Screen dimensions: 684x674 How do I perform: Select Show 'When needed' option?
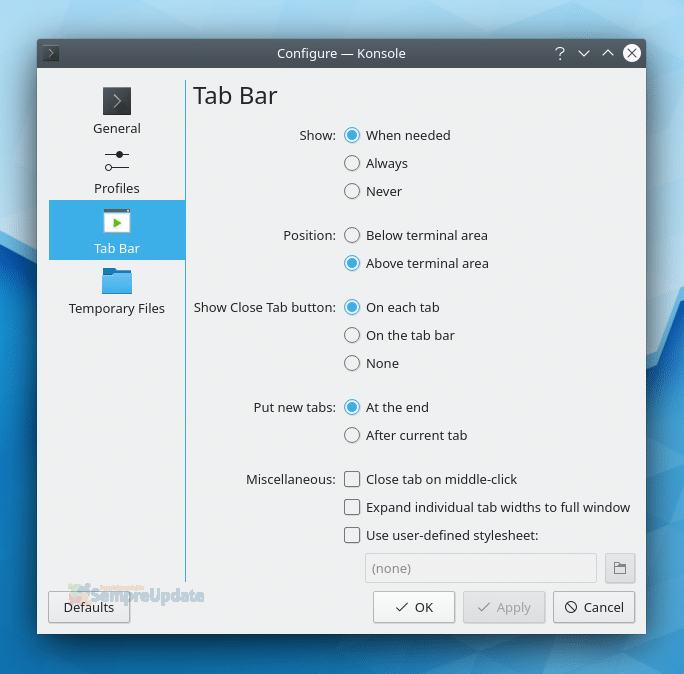coord(397,135)
